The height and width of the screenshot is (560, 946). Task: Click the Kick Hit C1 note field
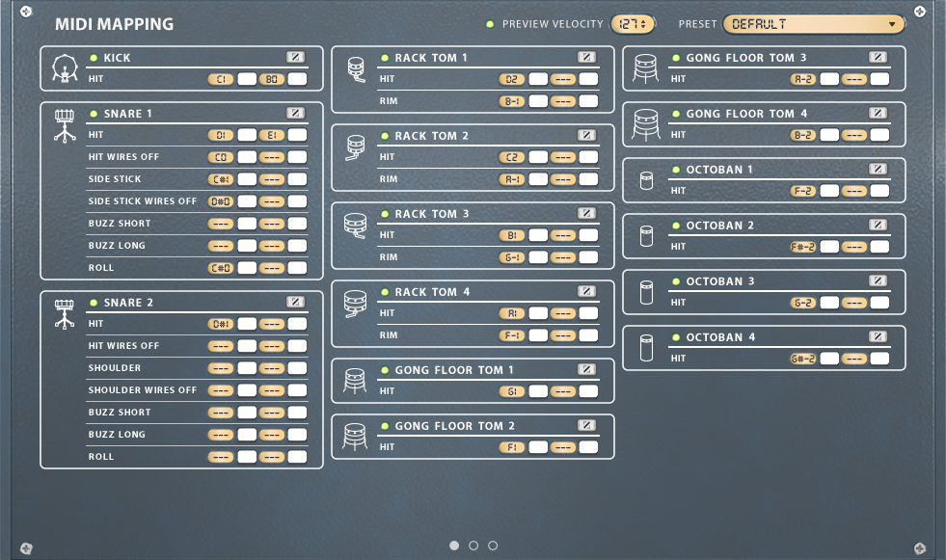(221, 79)
